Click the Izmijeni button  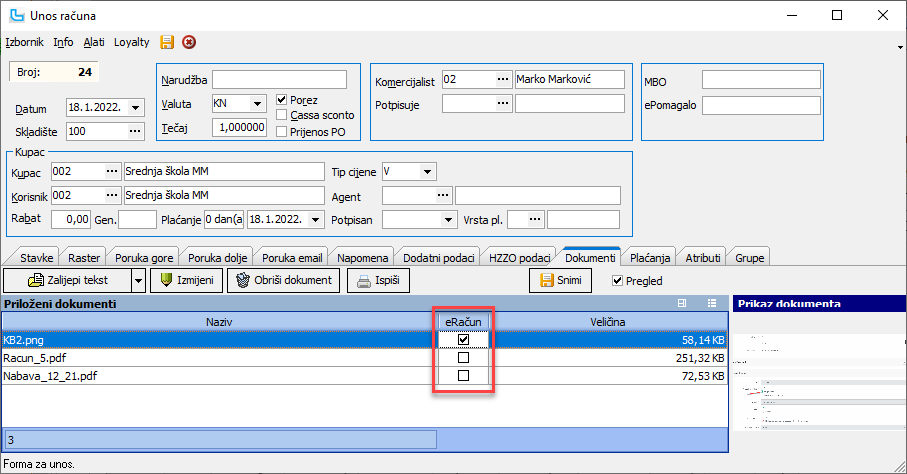coord(186,280)
